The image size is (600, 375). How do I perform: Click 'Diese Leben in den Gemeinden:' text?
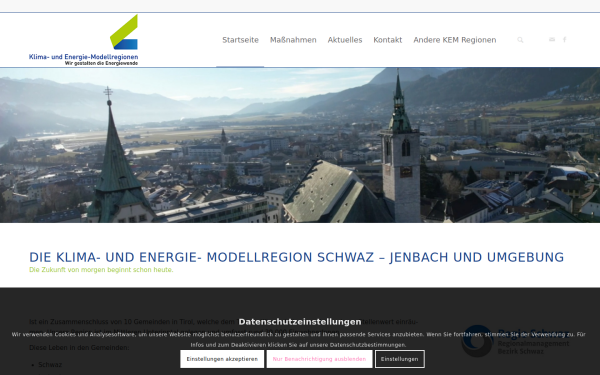(x=79, y=347)
